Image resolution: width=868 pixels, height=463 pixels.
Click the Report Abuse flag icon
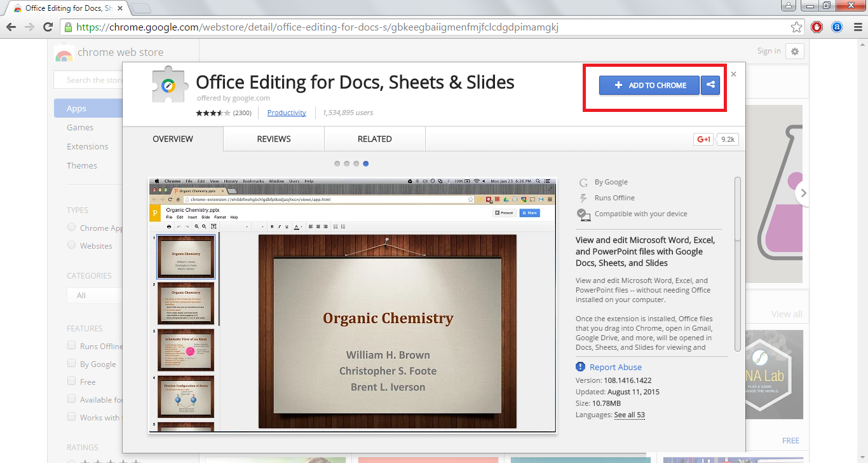click(580, 367)
